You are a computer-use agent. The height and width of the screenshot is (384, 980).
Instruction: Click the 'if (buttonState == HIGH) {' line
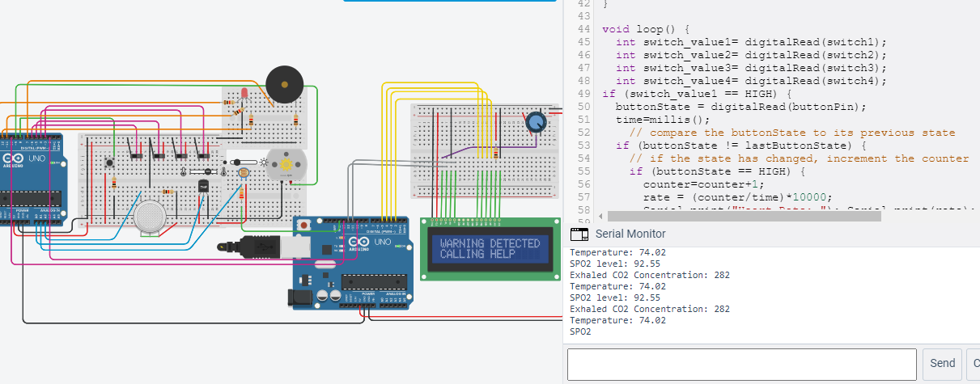point(718,171)
